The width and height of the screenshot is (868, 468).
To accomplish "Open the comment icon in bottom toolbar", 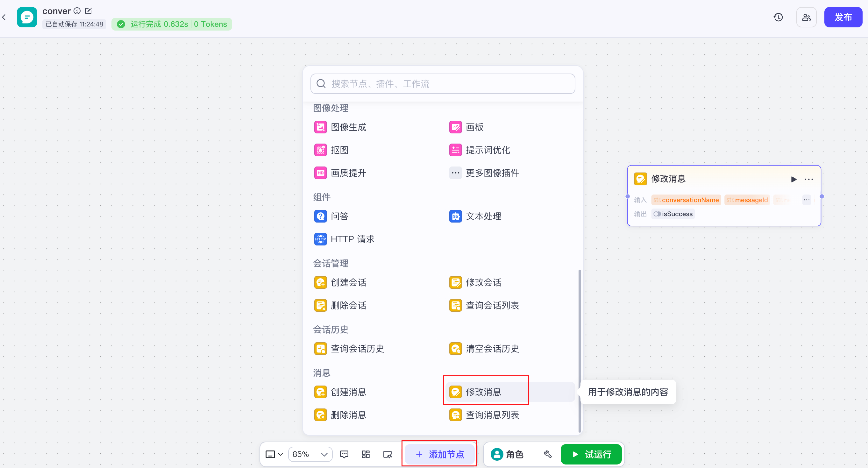I will coord(344,454).
